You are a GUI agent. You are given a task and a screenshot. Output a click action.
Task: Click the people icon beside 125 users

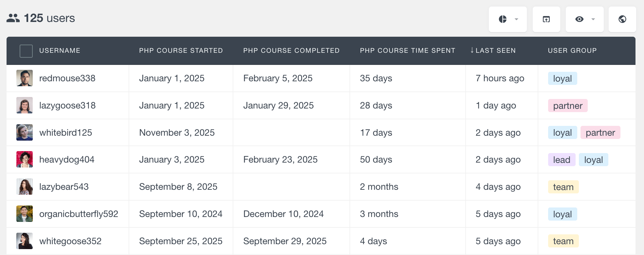coord(13,18)
